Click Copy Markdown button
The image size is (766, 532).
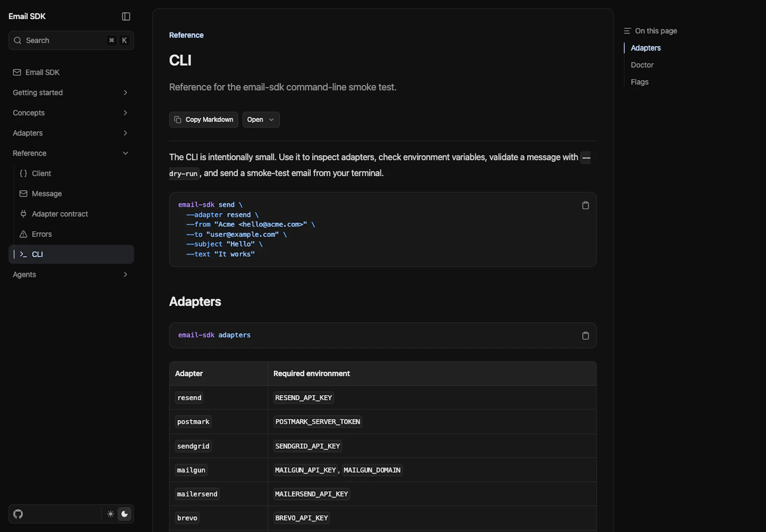click(x=203, y=120)
